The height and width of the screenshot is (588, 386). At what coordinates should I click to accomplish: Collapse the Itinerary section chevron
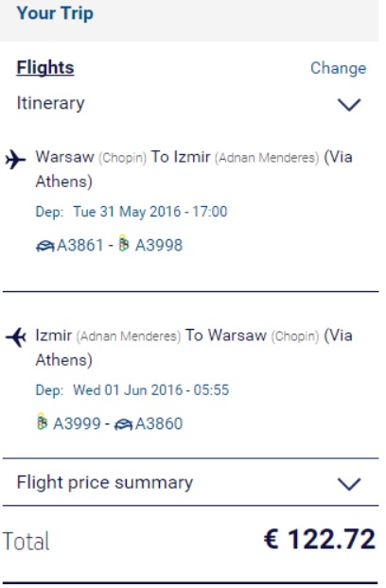(349, 105)
